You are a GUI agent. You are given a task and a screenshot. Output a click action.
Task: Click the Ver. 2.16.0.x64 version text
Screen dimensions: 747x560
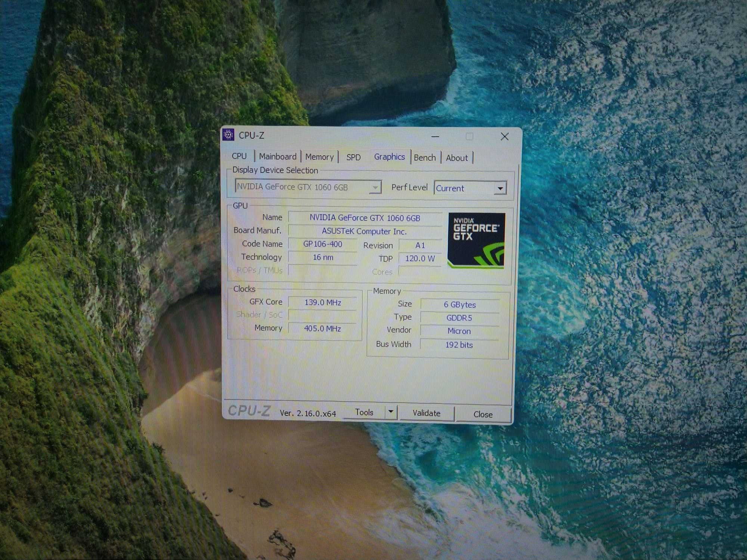pos(308,413)
